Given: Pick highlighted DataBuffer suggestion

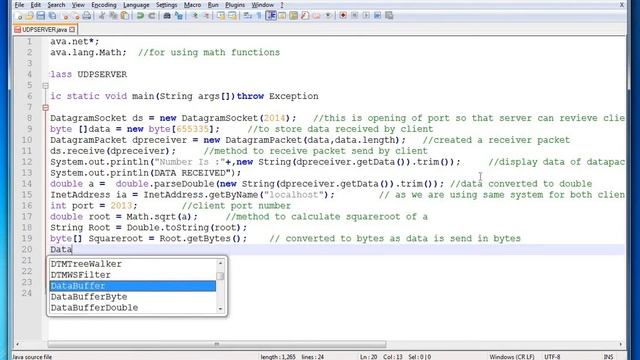Looking at the screenshot, I should [x=133, y=286].
